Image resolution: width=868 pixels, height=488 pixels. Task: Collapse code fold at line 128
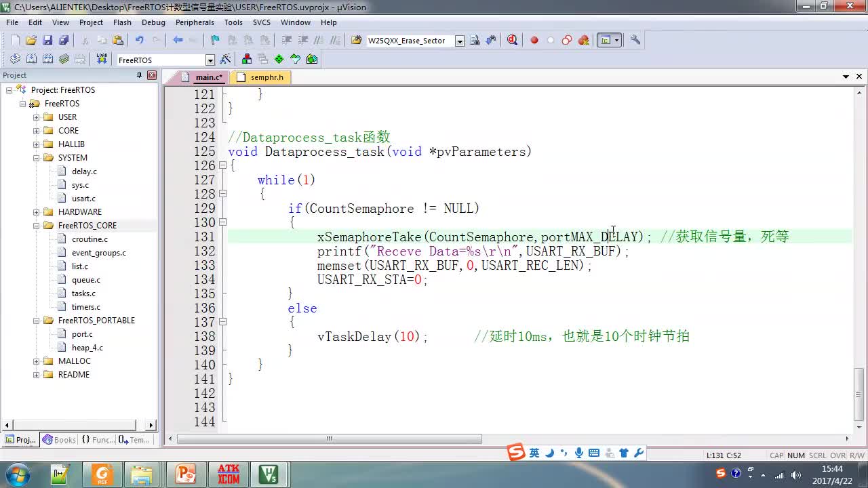222,194
